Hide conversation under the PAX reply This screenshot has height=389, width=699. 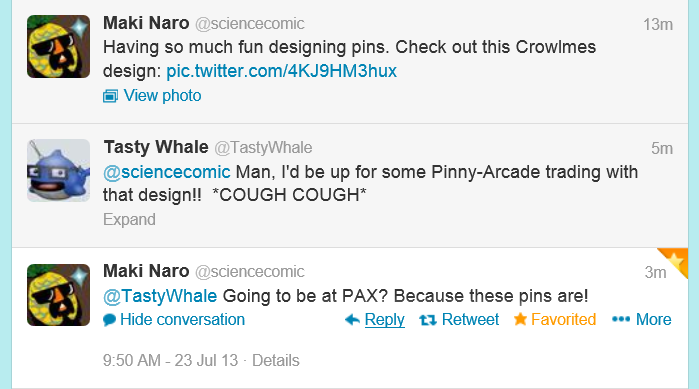tap(182, 319)
